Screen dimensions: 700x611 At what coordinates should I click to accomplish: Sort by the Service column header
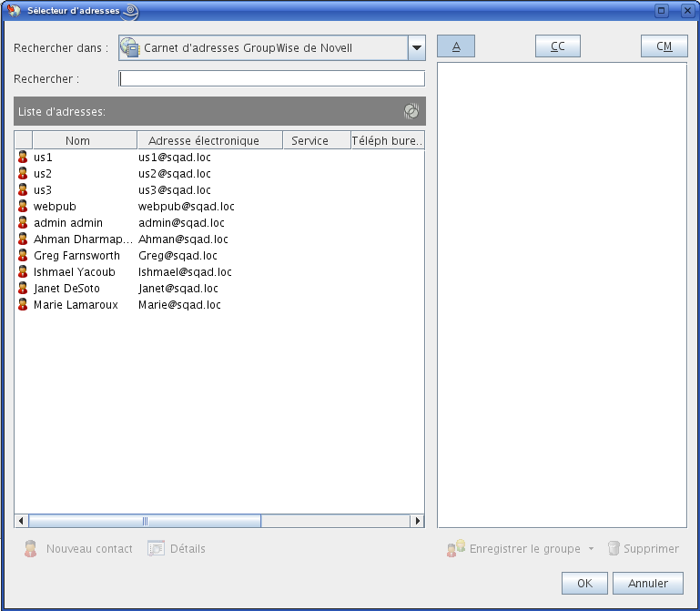(x=317, y=140)
